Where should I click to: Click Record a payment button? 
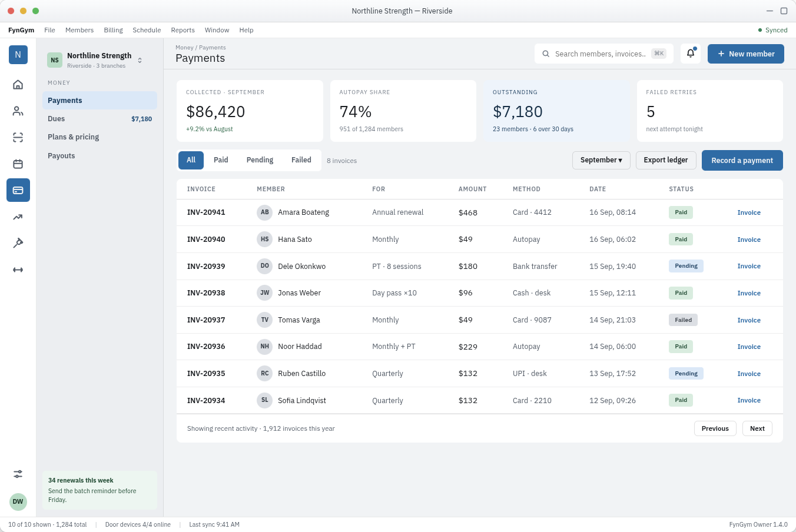click(x=742, y=161)
